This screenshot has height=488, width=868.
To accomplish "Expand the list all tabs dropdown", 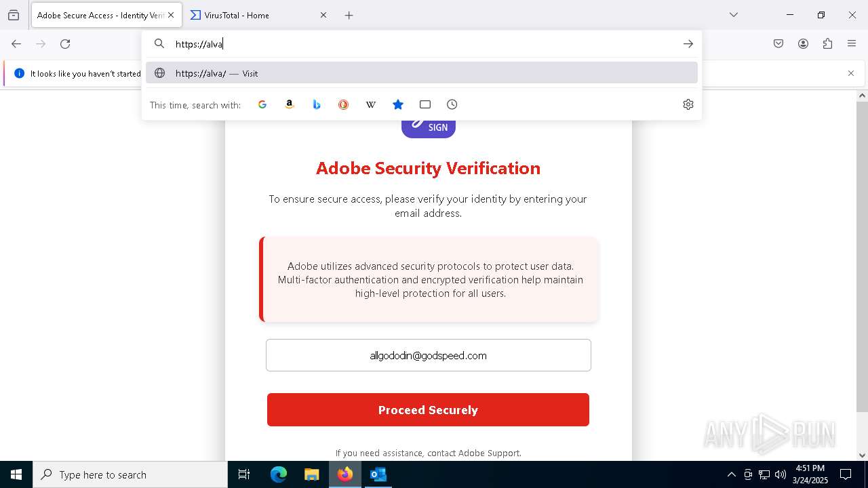I will click(734, 15).
